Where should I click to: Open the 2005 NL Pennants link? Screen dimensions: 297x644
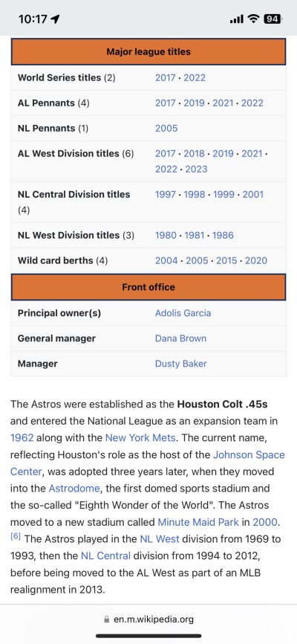point(166,128)
